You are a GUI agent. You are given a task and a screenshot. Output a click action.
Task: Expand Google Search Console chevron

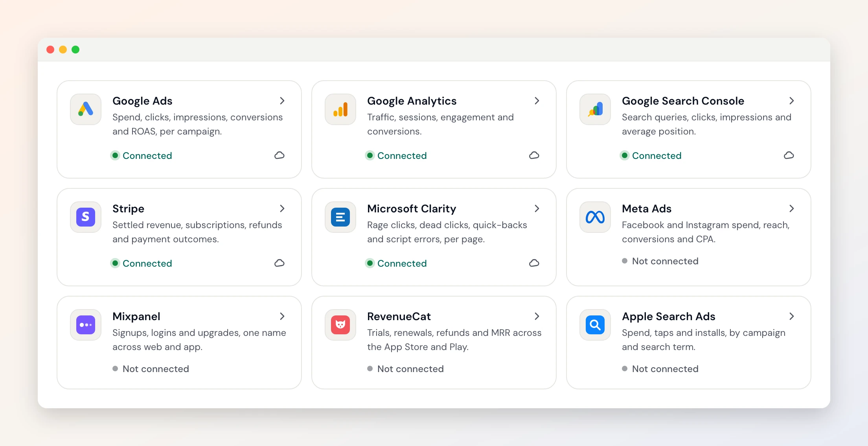point(792,101)
